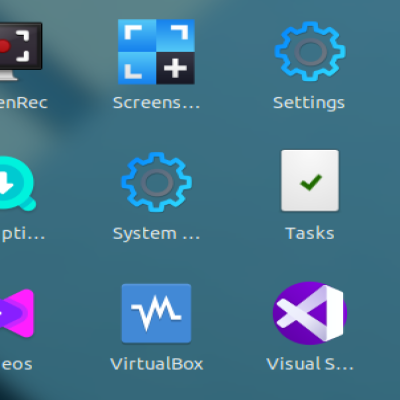400x400 pixels.
Task: Click the "Tasks" label
Action: coord(310,233)
